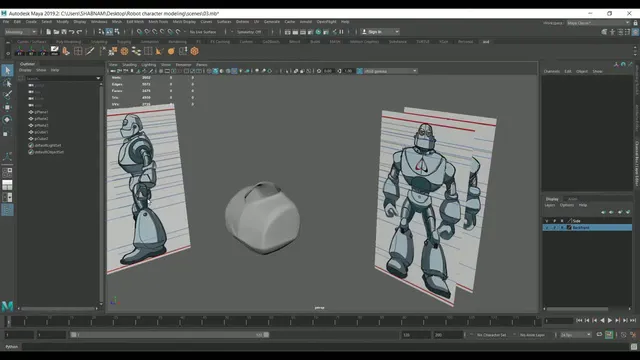Click the Save Scene icon
The image size is (640, 360).
[x=64, y=32]
